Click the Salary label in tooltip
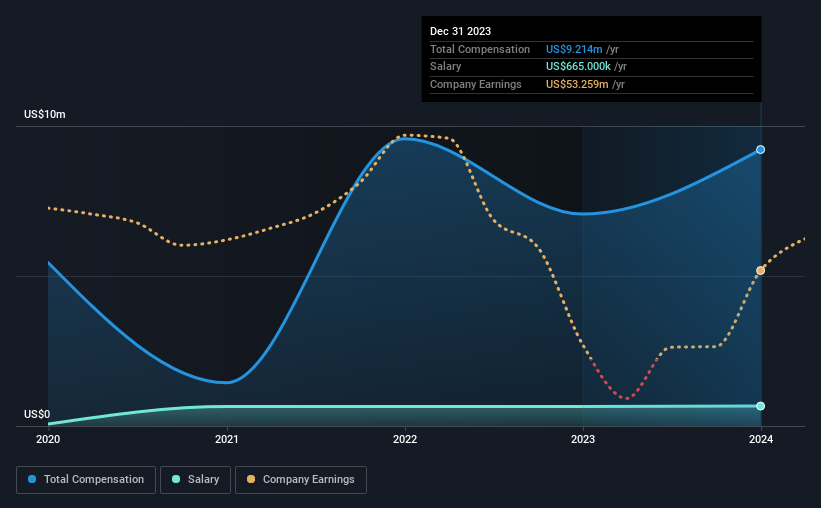The image size is (821, 508). [x=446, y=67]
